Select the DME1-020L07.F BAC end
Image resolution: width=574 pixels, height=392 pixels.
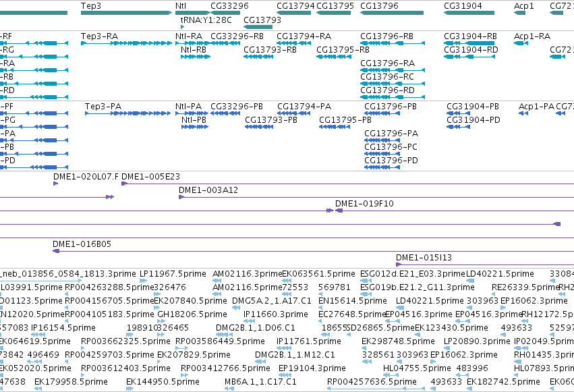point(55,184)
